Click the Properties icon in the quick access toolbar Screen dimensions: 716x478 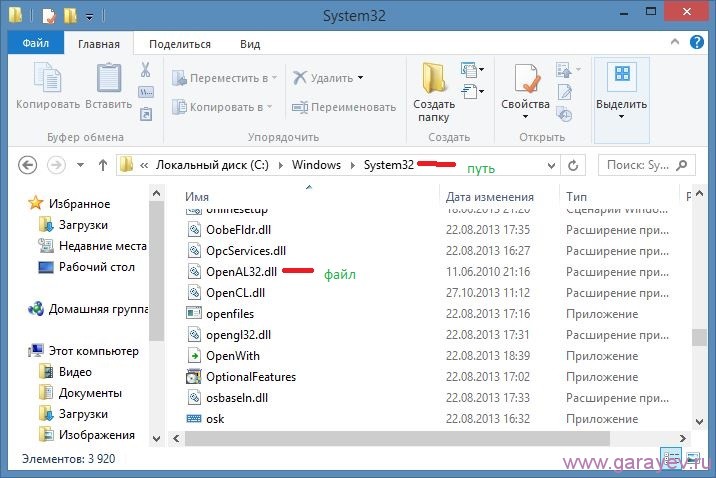[49, 16]
